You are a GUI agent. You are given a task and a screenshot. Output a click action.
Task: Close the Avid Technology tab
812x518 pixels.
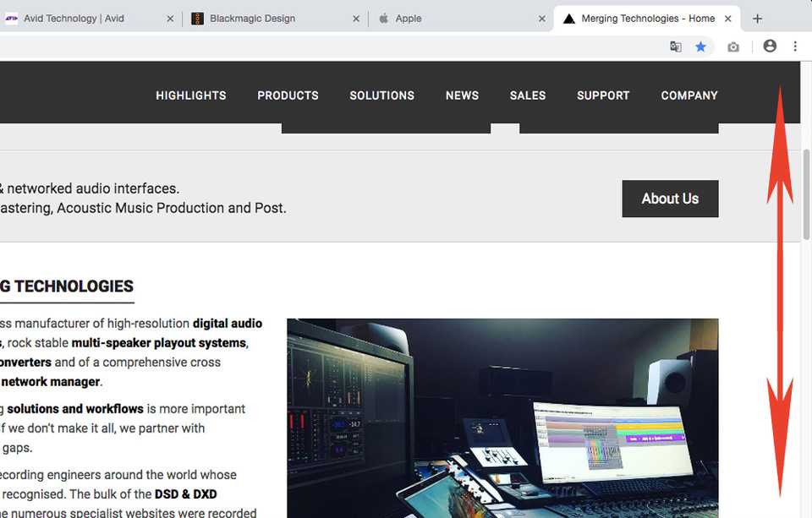click(169, 19)
